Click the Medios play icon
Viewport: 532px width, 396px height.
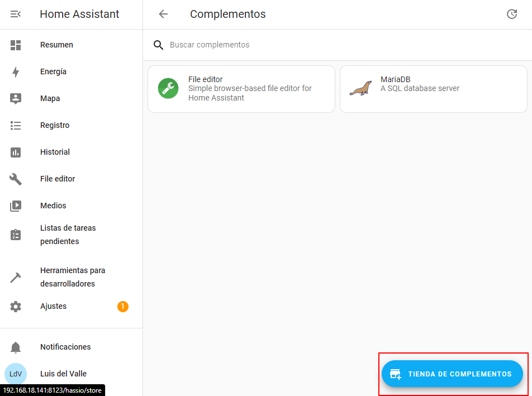[x=16, y=206]
